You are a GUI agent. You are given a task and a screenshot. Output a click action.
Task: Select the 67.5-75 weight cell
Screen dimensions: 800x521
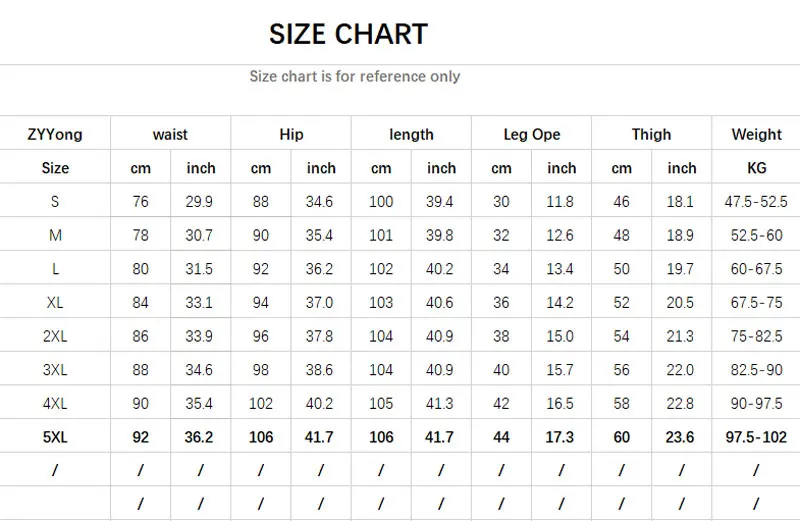tap(756, 303)
